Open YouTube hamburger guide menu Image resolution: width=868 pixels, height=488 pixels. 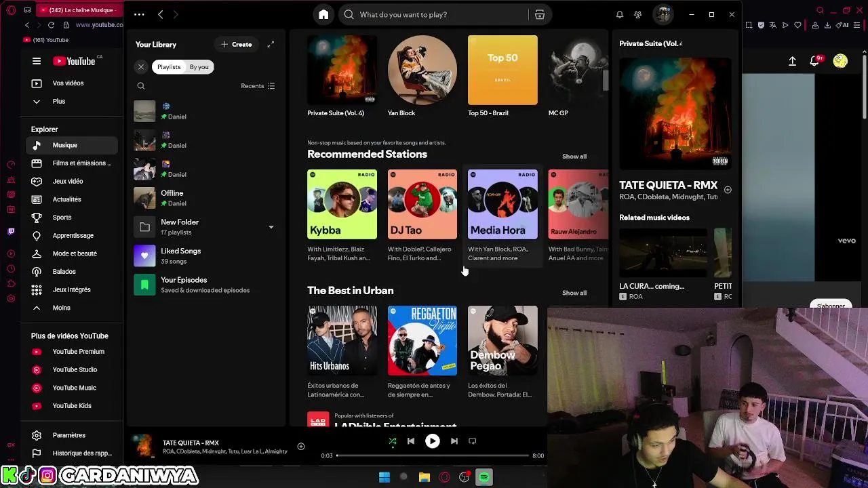tap(37, 61)
